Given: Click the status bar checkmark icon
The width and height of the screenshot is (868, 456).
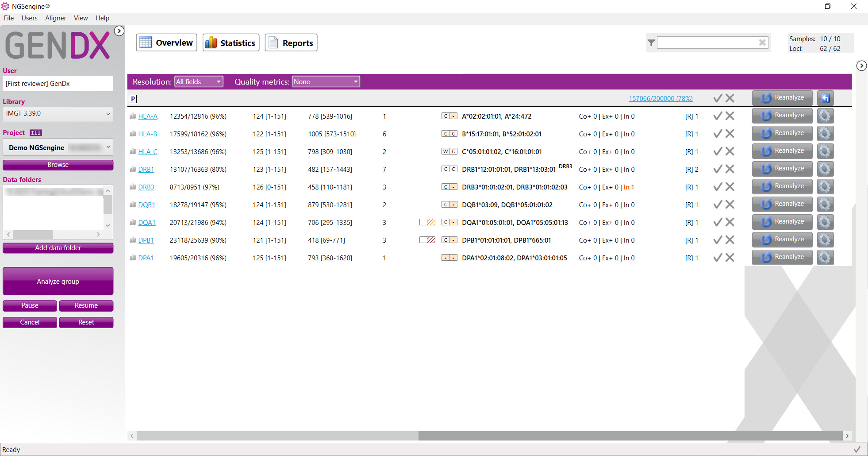Looking at the screenshot, I should 857,449.
